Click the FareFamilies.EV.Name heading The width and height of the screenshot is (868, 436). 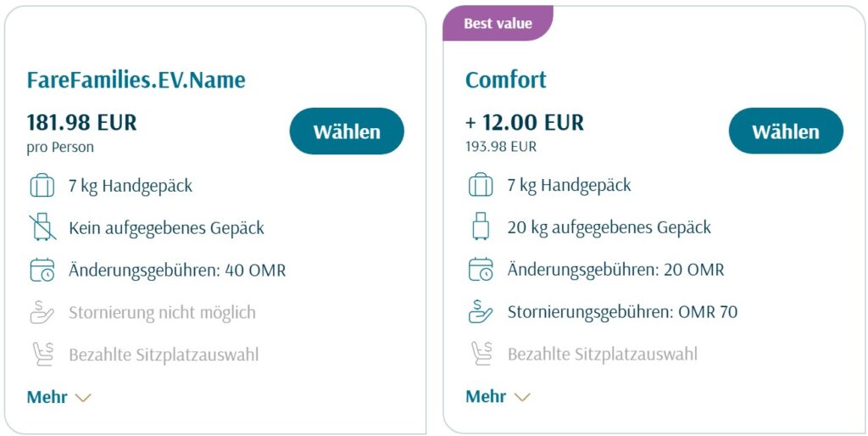[x=136, y=81]
